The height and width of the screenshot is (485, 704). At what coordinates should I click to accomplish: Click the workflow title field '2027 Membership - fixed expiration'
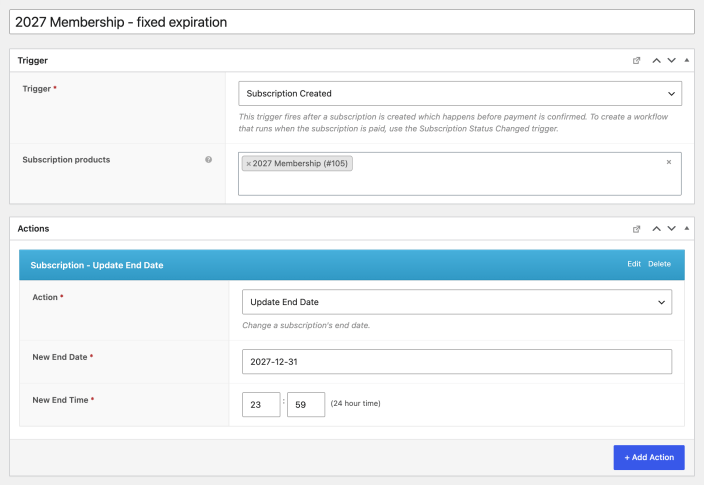[352, 22]
